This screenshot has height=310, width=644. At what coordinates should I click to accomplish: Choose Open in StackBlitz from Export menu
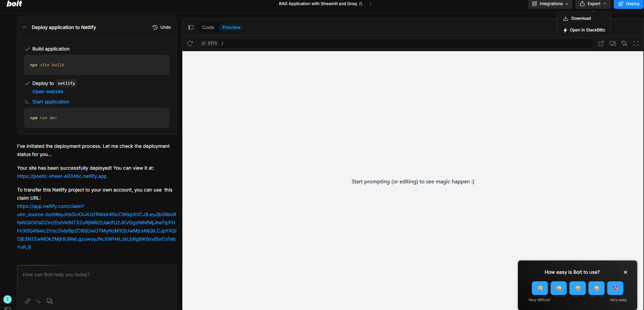(584, 30)
